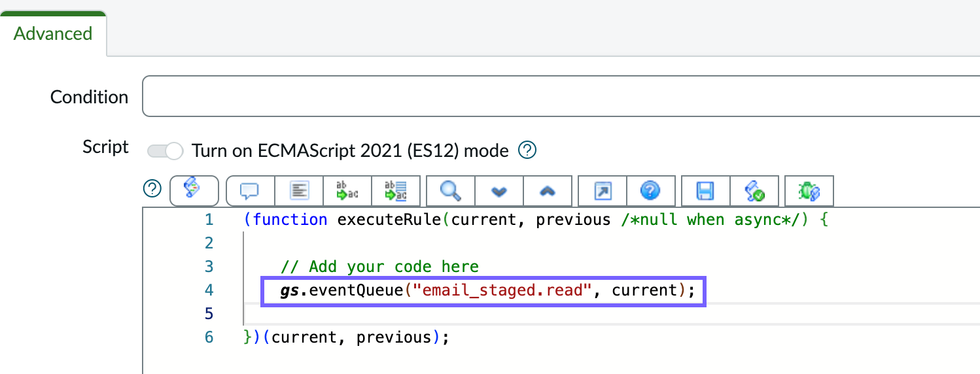Toggle comment on selected code
This screenshot has height=374, width=980.
tap(250, 191)
